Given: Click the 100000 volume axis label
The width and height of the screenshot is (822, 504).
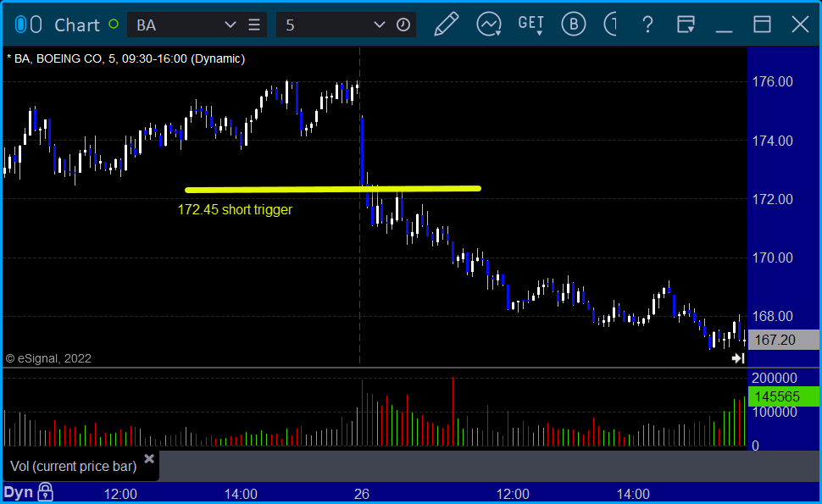Looking at the screenshot, I should click(775, 413).
